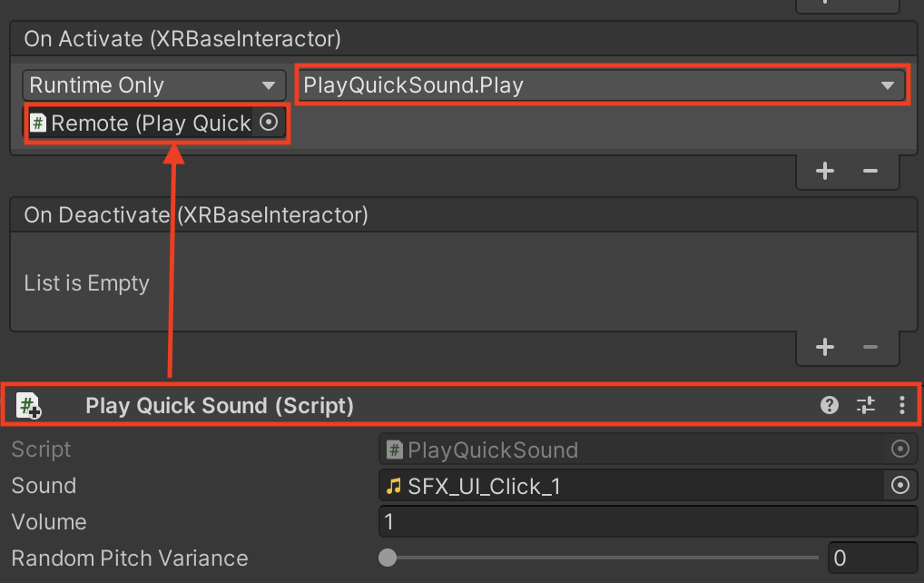
Task: Select the SFX_UI_Click_1 sound field
Action: (631, 486)
